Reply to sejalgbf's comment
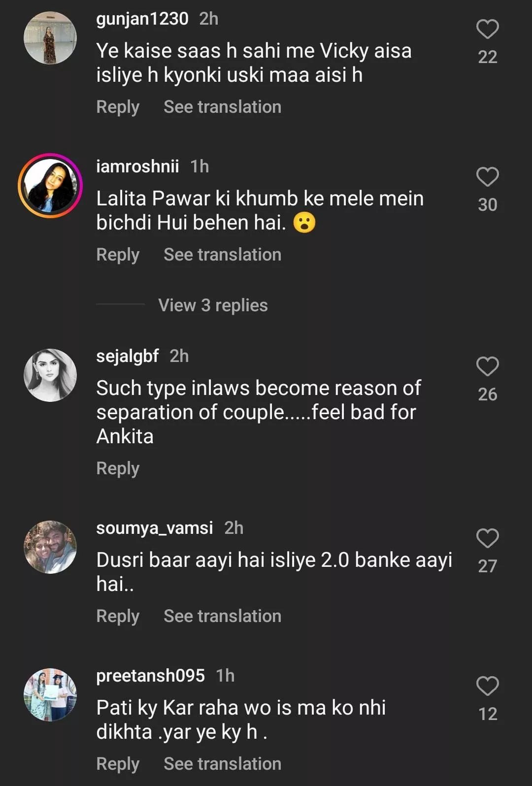Screen dimensions: 532x786 (118, 468)
